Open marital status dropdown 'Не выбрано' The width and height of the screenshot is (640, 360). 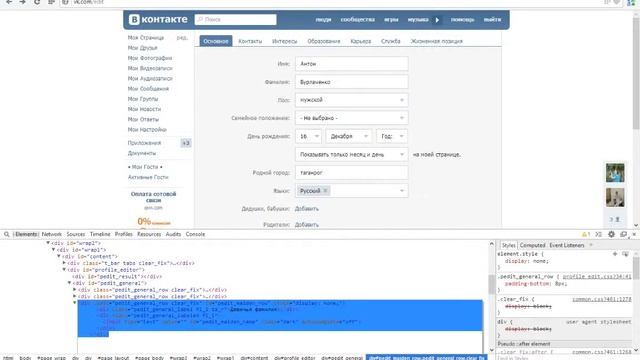(351, 118)
